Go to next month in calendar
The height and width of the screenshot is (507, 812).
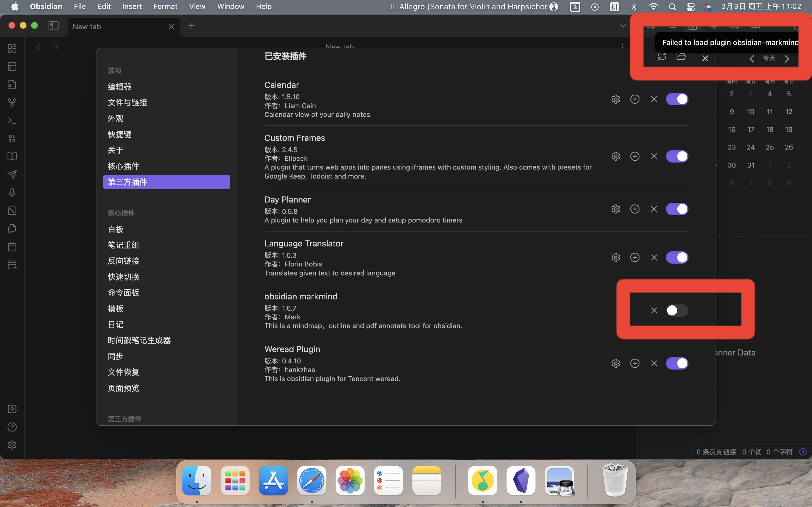(x=787, y=59)
